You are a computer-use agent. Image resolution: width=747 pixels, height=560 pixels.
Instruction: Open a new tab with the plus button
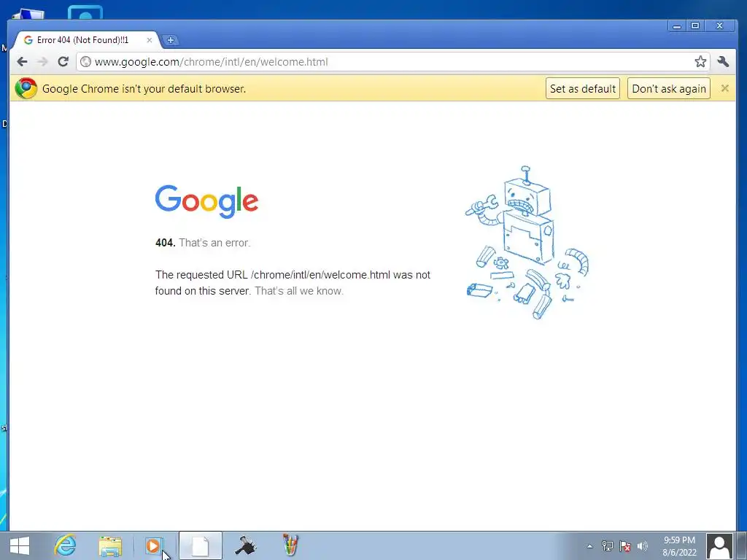[171, 40]
